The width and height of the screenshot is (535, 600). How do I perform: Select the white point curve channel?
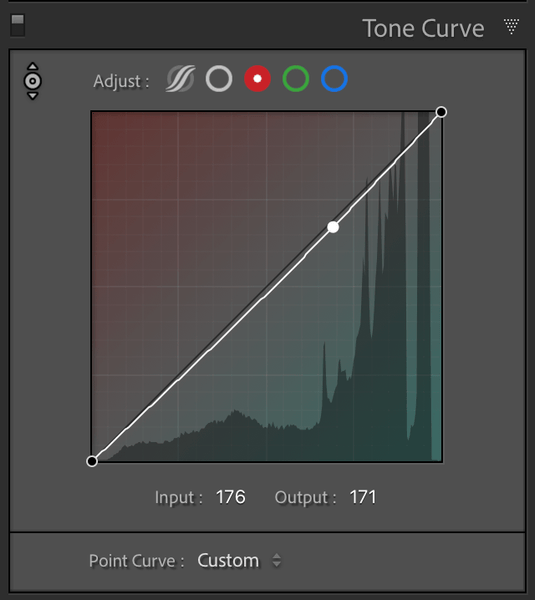(219, 79)
